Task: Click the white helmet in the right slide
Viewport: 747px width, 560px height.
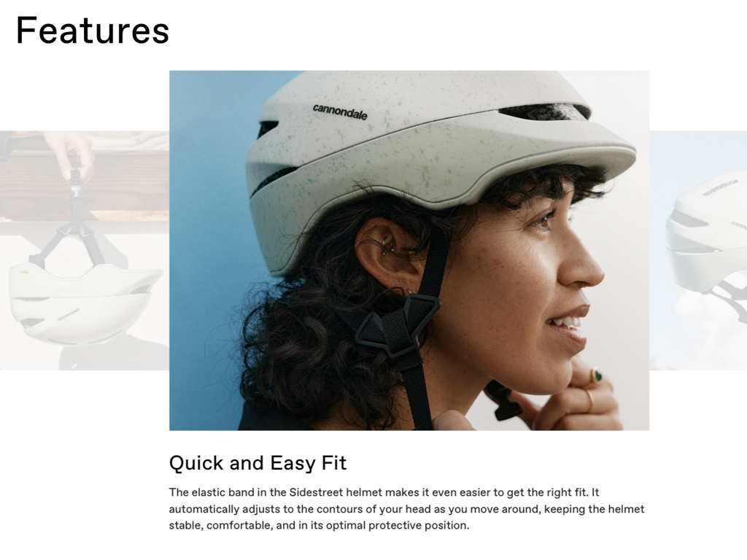Action: [707, 228]
